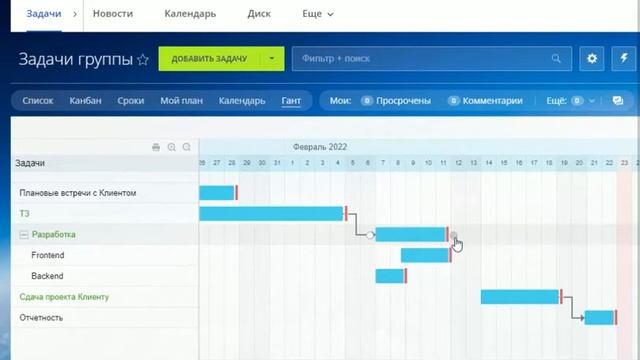
Task: Expand the Еще menu
Action: point(318,14)
